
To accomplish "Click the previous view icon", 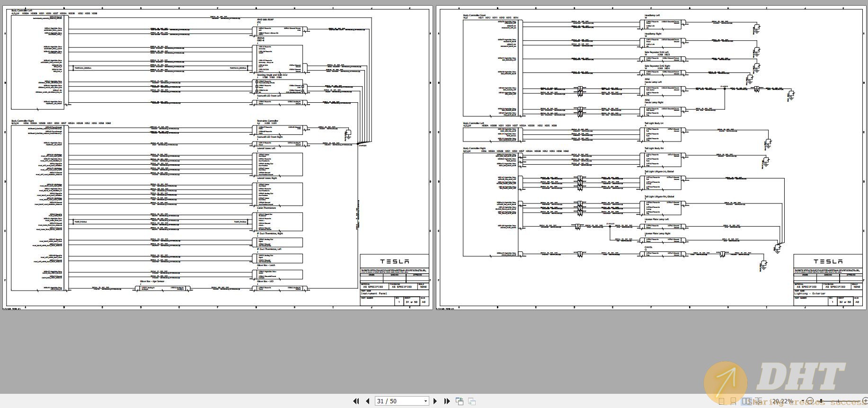I will (460, 401).
